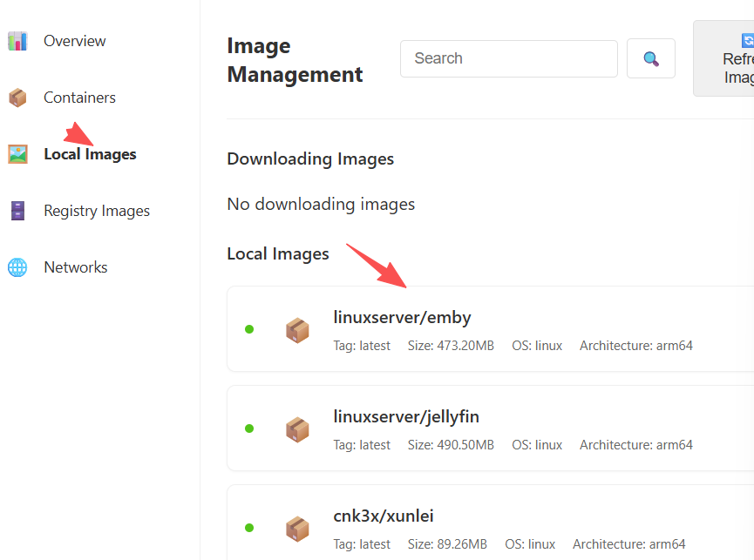
Task: Select Registry Images in the sidebar
Action: point(97,211)
